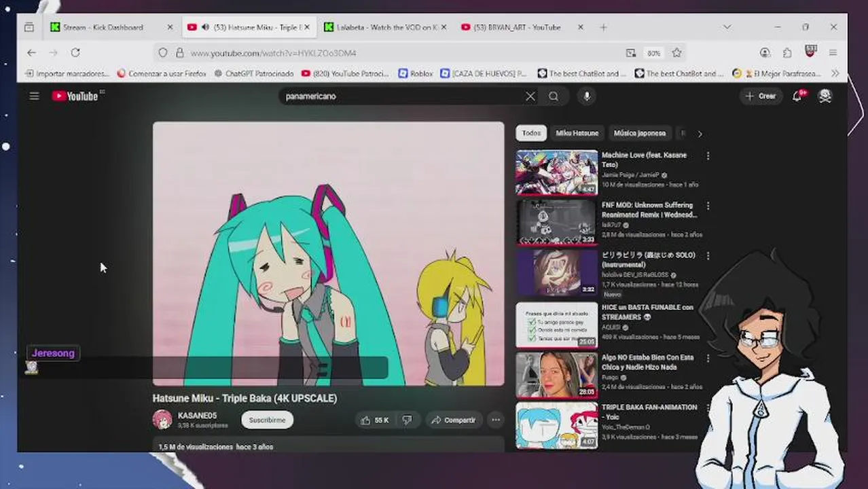Bookmark this page with star icon
Screen dimensions: 868x489
tap(676, 52)
